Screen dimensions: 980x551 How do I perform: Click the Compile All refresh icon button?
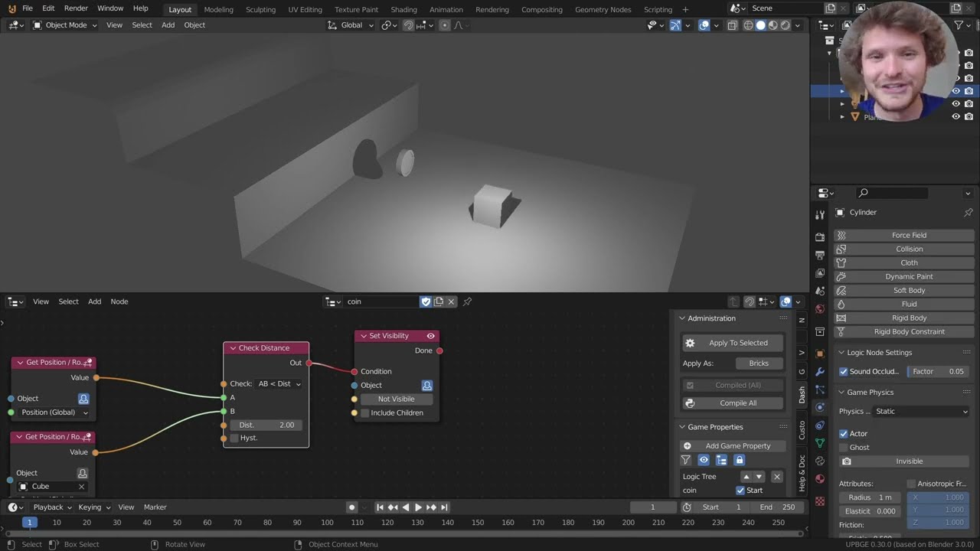(x=690, y=403)
